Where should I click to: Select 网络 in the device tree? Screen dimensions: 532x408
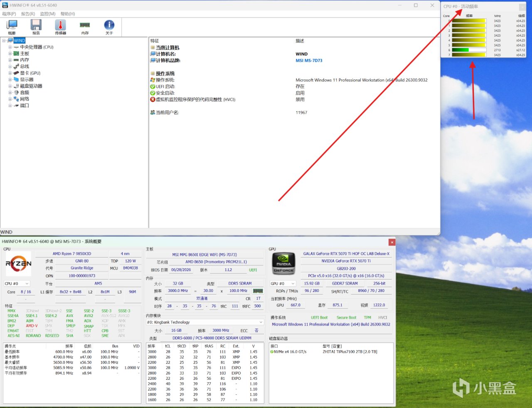point(25,99)
